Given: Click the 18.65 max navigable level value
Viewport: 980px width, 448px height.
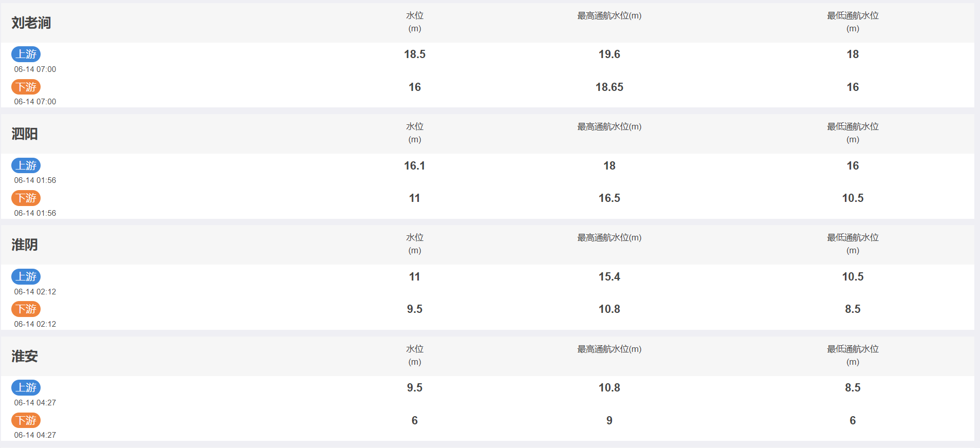Looking at the screenshot, I should (x=609, y=87).
